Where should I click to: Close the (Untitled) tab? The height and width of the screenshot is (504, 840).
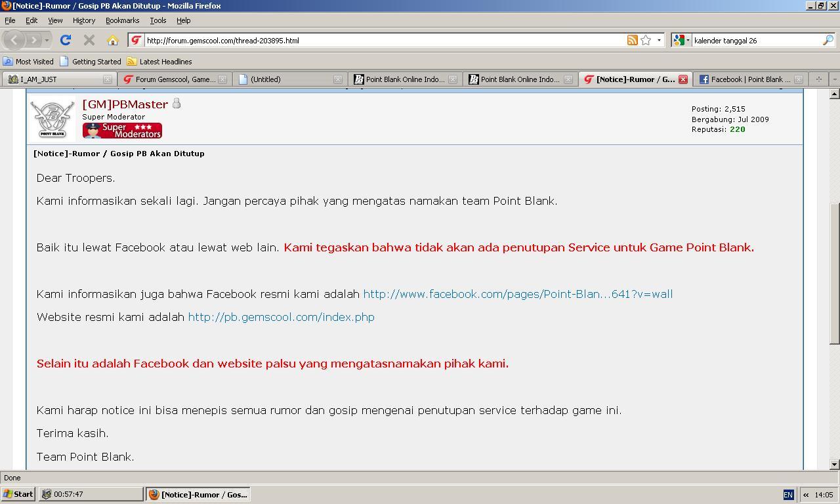[338, 79]
